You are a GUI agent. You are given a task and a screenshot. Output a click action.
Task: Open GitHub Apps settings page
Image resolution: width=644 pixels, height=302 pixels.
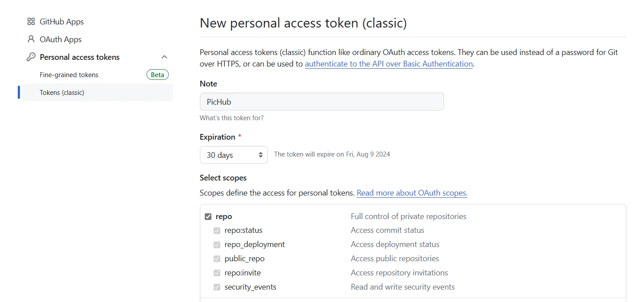(x=62, y=21)
